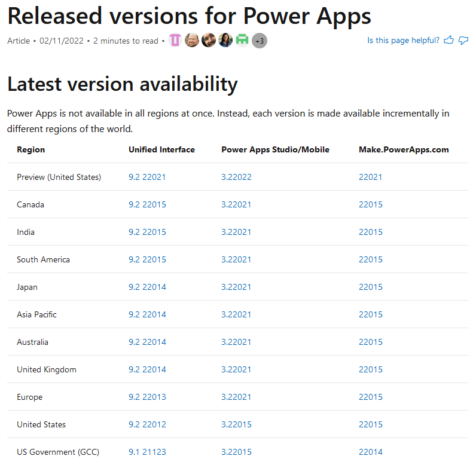Click 'Make.PowerApps.com' column header
Screen dimensions: 476x465
click(404, 150)
